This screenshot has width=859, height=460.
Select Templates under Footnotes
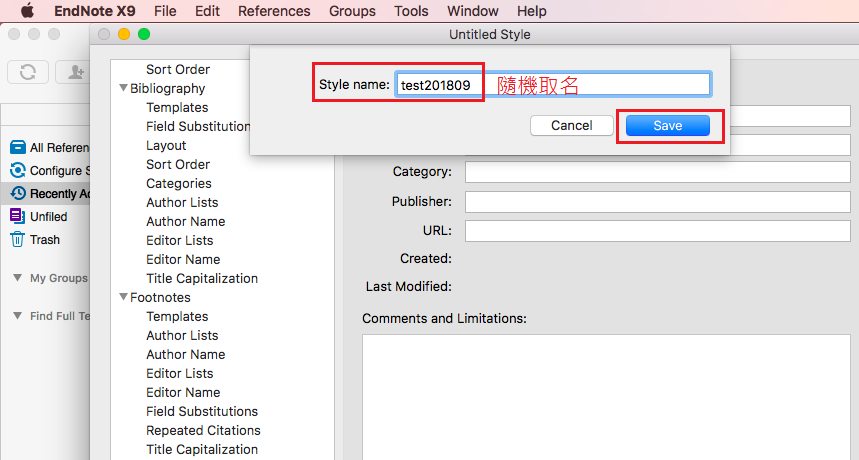pos(177,317)
